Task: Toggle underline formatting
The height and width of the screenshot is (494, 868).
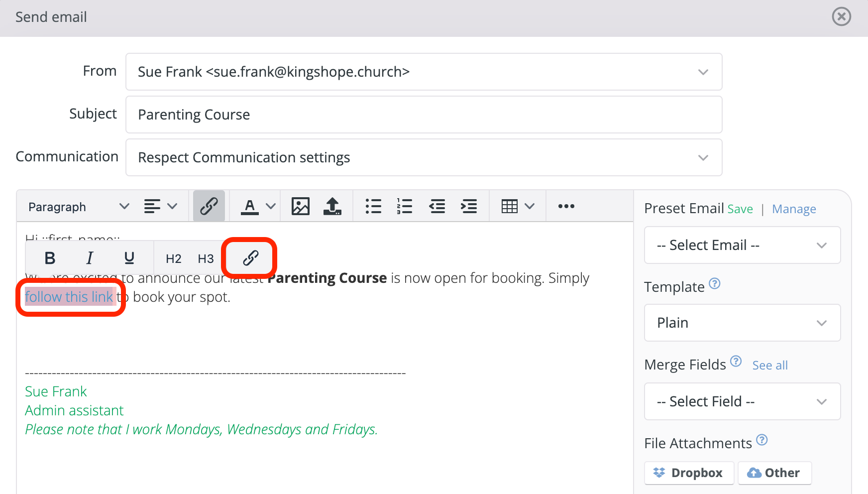Action: pyautogui.click(x=129, y=257)
